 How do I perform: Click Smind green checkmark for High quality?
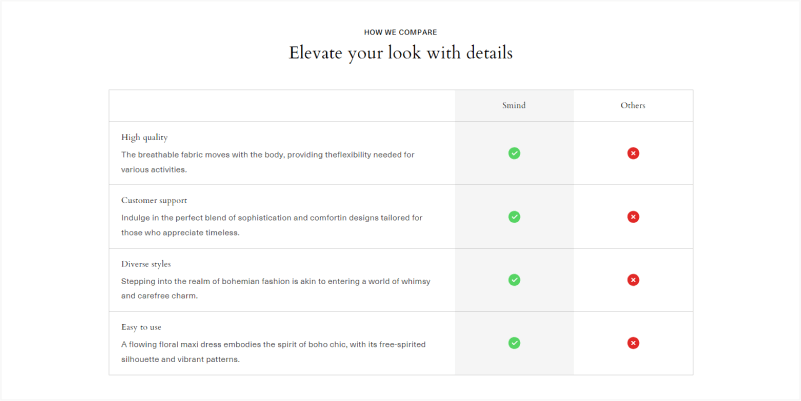coord(514,153)
